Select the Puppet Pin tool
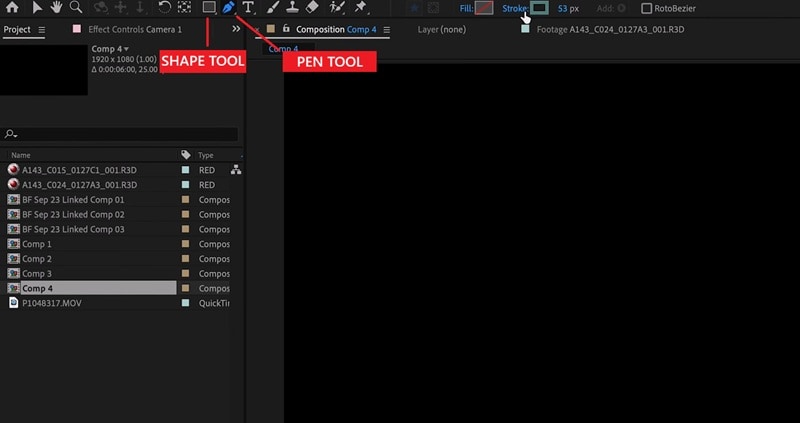This screenshot has width=800, height=423. 360,7
